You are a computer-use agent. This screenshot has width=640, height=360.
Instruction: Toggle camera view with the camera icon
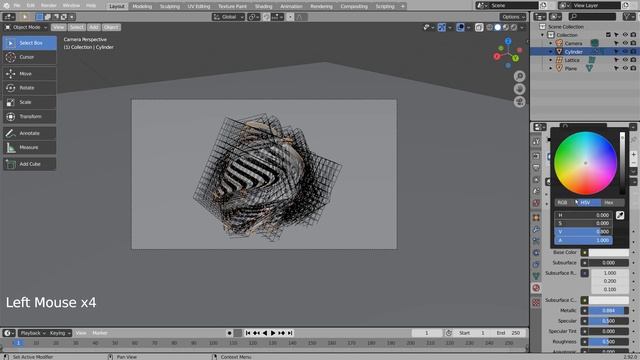tap(519, 102)
